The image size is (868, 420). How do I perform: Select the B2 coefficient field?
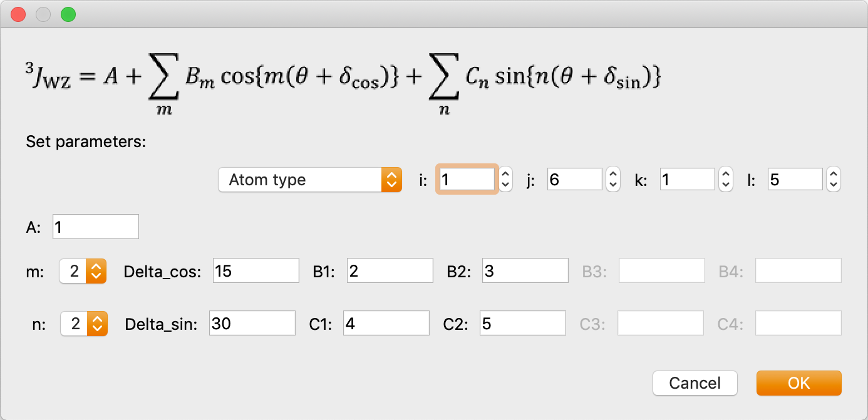525,271
